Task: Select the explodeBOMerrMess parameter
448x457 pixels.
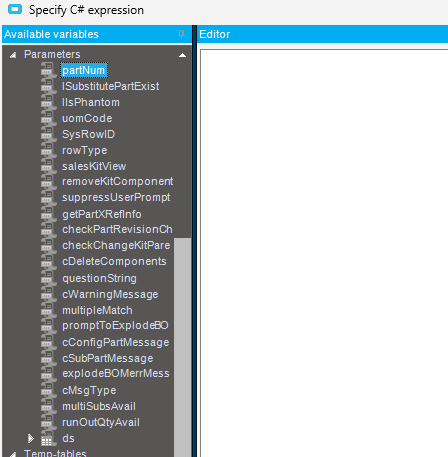Action: (116, 374)
